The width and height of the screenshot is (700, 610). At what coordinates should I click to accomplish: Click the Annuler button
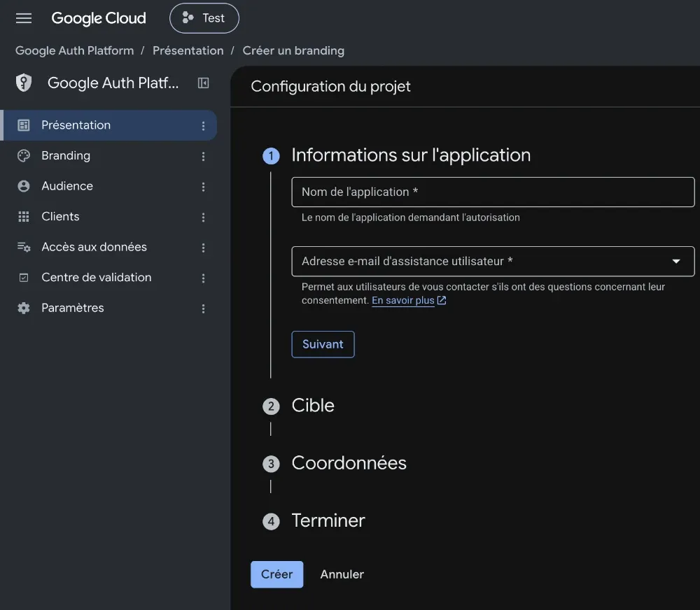(x=342, y=574)
